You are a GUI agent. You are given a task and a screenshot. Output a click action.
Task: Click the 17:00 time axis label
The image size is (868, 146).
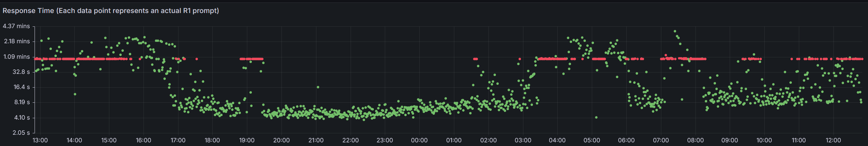pyautogui.click(x=178, y=140)
